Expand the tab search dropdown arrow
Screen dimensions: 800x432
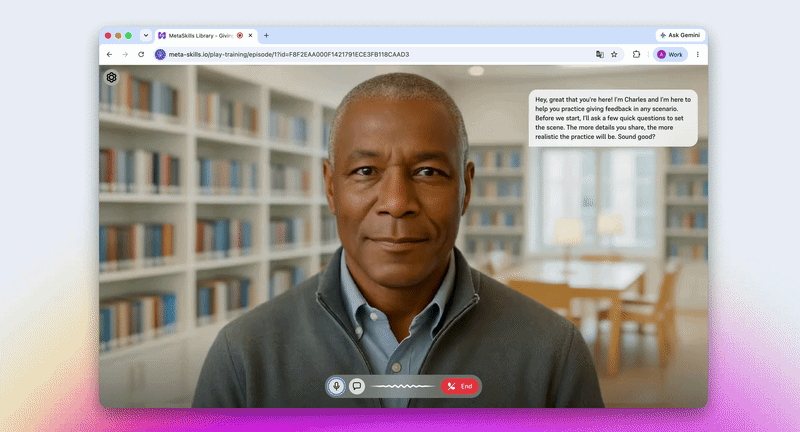[x=146, y=36]
